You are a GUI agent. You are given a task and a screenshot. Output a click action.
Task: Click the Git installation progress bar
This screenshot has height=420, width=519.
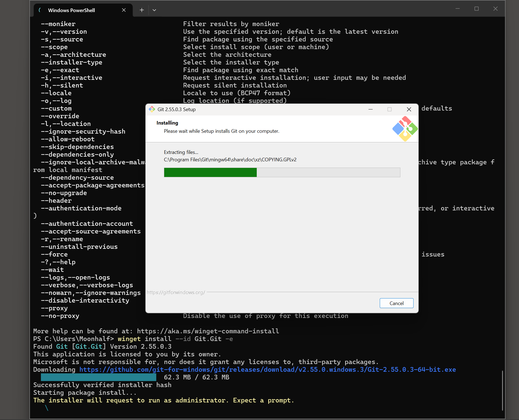point(282,172)
